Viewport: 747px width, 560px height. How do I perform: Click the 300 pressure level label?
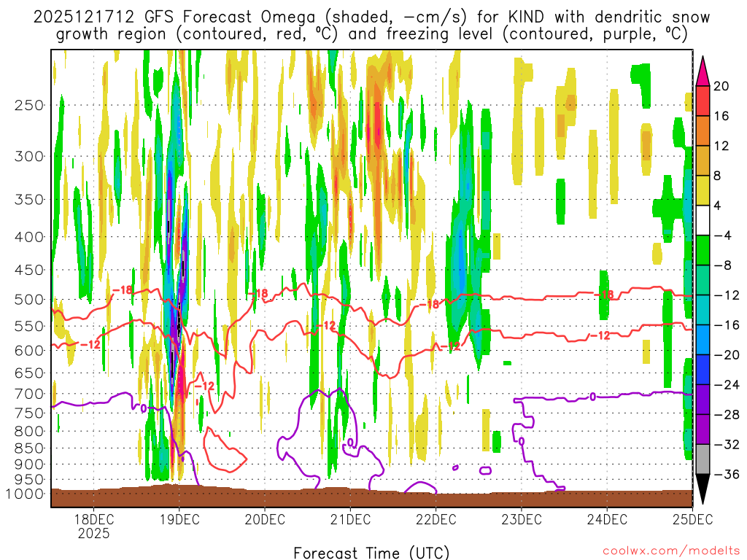pyautogui.click(x=29, y=156)
